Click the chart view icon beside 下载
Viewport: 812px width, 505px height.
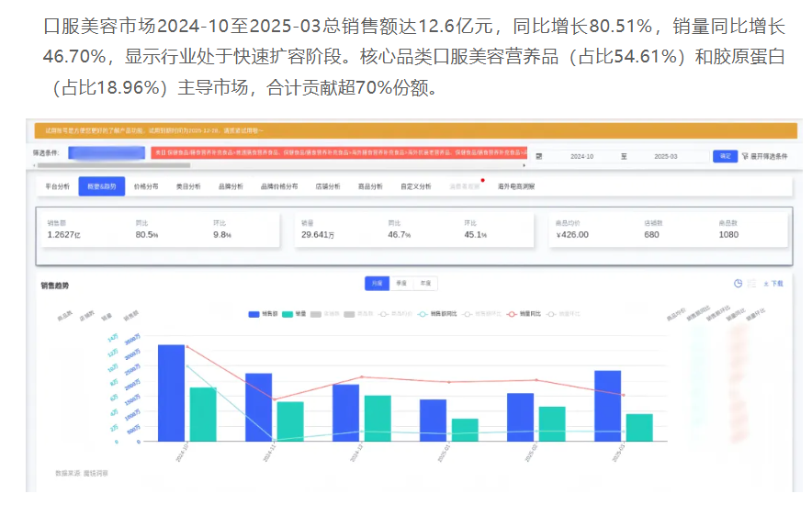(738, 283)
